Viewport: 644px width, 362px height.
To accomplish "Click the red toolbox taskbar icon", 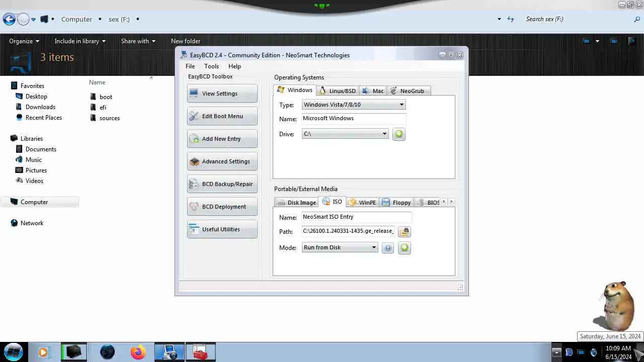I will click(x=200, y=352).
